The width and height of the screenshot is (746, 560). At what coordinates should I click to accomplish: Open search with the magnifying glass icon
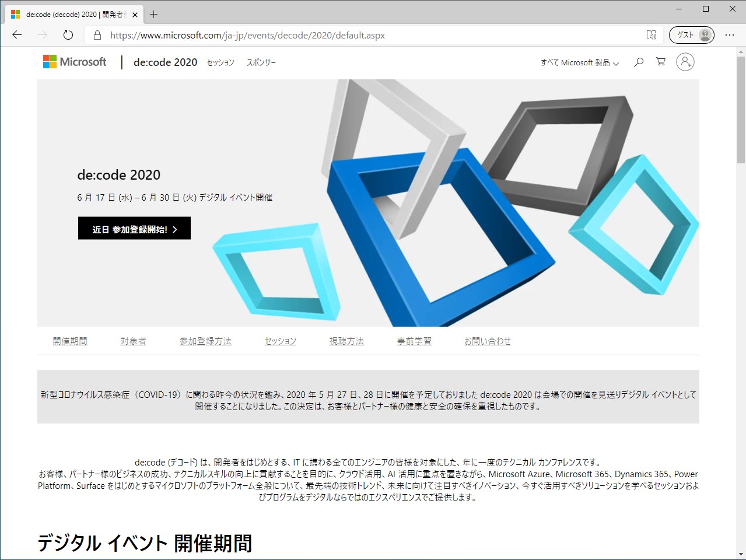point(638,62)
